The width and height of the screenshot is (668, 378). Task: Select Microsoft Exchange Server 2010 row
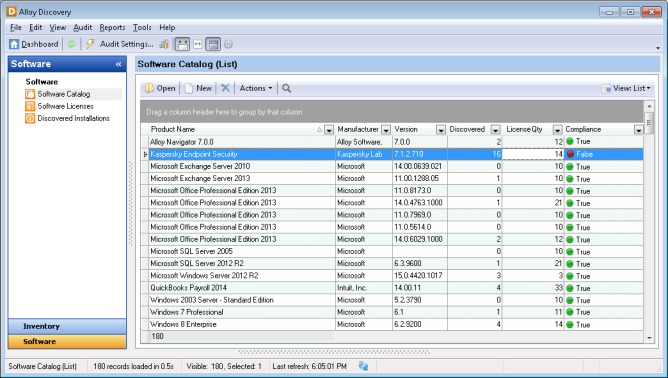392,166
